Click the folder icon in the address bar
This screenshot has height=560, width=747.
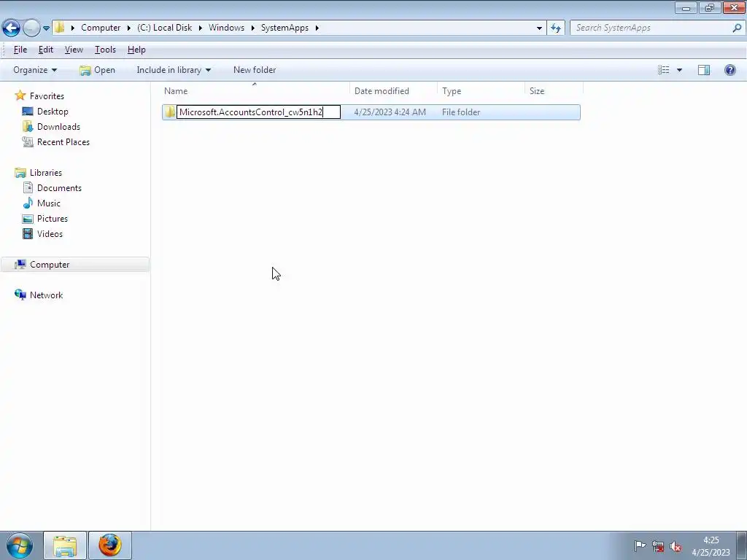[x=60, y=28]
